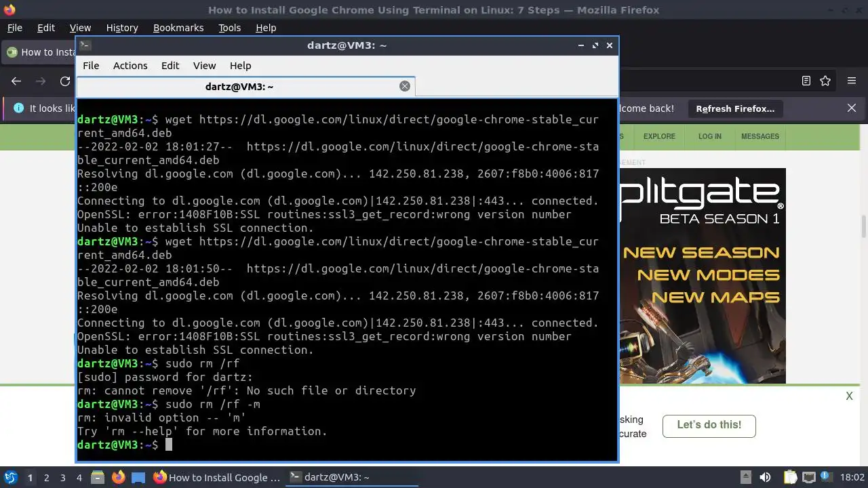
Task: Switch to workspace 1 in pager
Action: click(30, 477)
